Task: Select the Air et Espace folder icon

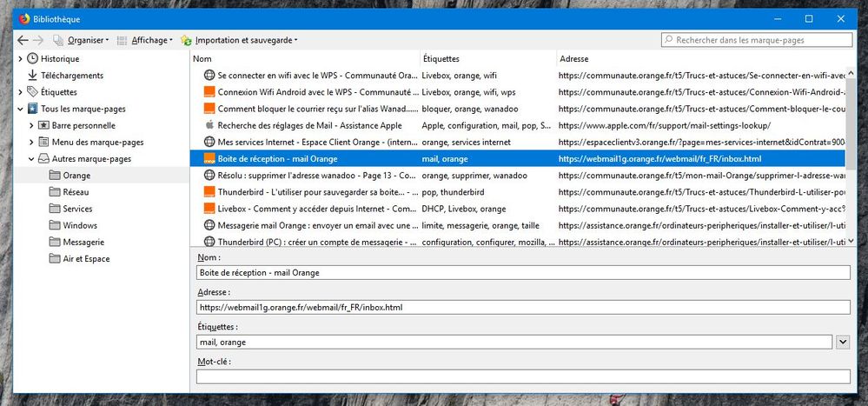Action: pyautogui.click(x=54, y=259)
